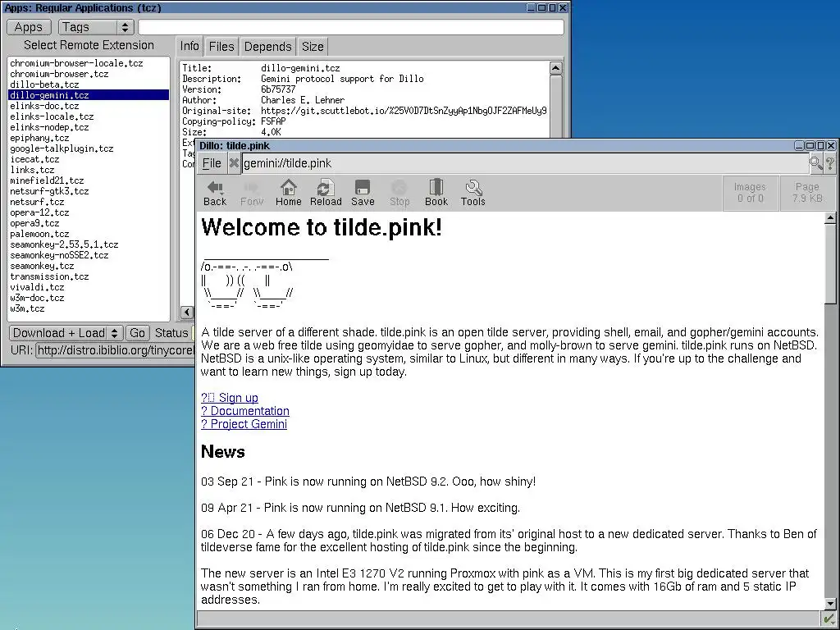
Task: Open the Download + Load dropdown
Action: tap(66, 333)
